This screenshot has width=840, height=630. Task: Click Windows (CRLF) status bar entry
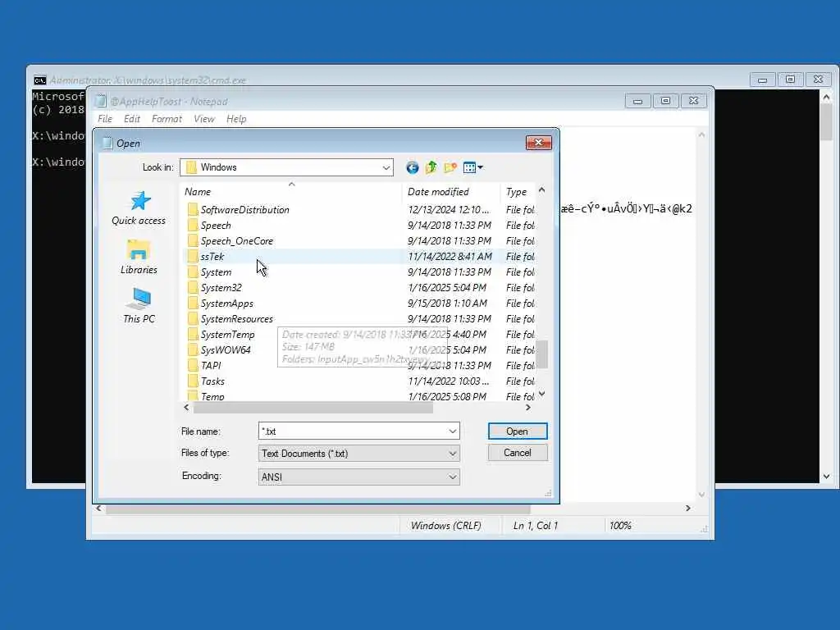tap(445, 526)
